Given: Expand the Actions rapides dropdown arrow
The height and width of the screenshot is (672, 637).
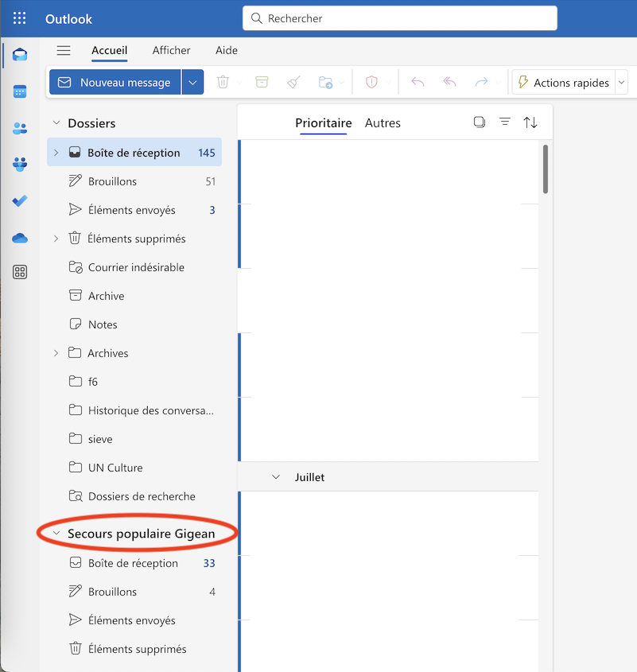Looking at the screenshot, I should click(x=621, y=83).
